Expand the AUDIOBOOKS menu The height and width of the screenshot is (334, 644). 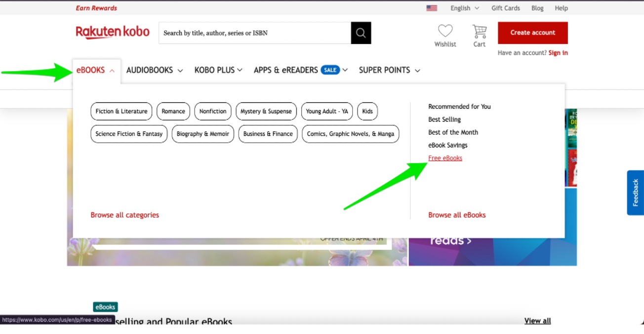(155, 70)
